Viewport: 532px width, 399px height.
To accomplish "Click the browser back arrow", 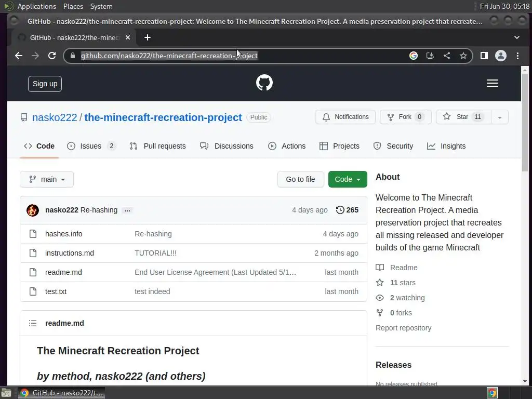I will coord(19,56).
